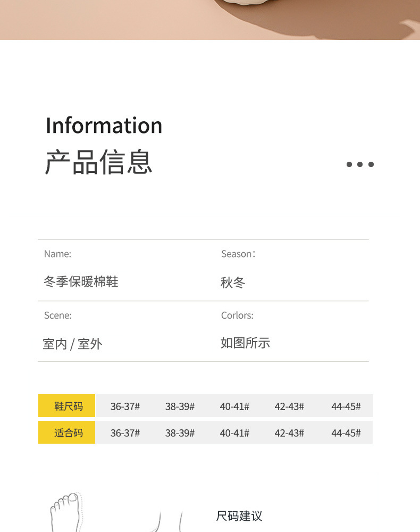Pick 42-43# in the 鞋尺码 row
Screen dimensions: 420x532
pyautogui.click(x=289, y=406)
